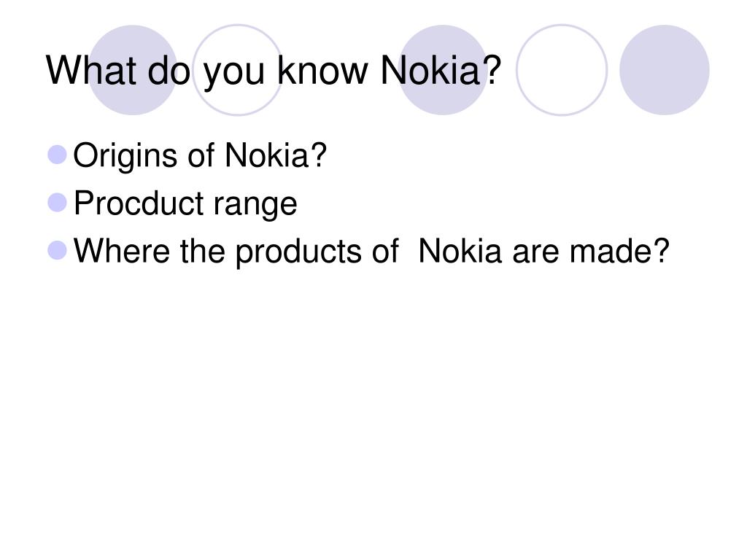Click the outlined circle behind 'you know'
747x560 pixels.
[238, 70]
